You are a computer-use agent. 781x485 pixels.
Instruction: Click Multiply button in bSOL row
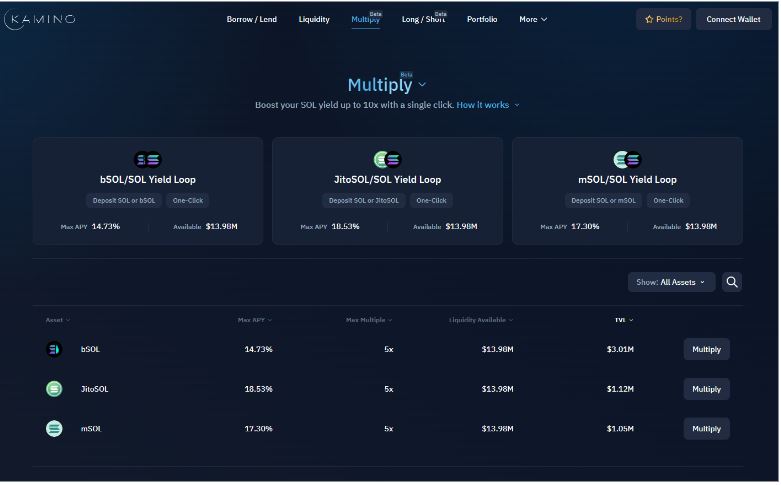click(707, 350)
